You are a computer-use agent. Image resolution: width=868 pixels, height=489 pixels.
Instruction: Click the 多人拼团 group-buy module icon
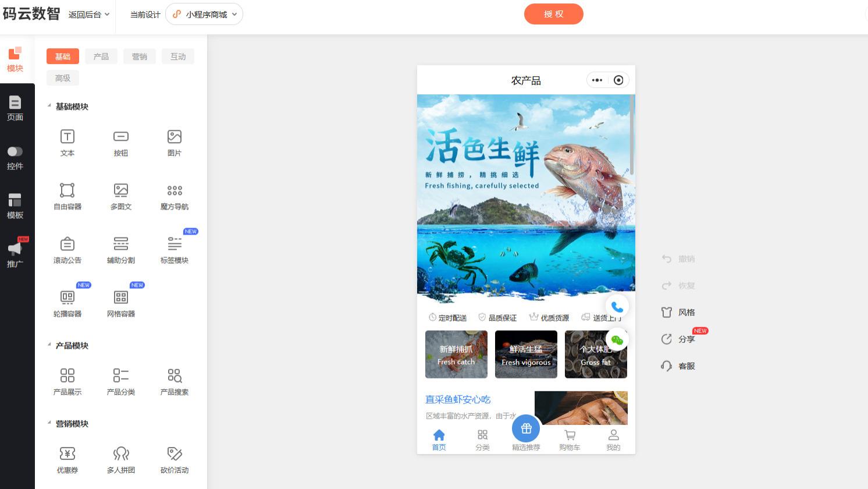coord(121,459)
